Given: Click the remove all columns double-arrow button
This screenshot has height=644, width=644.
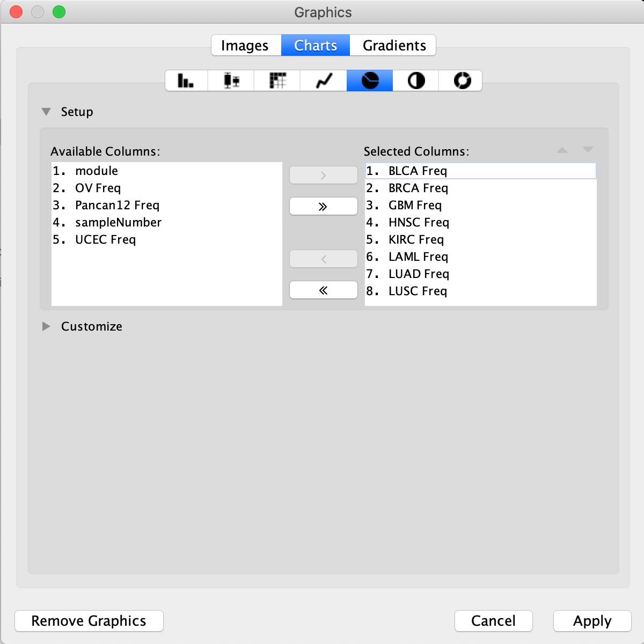Looking at the screenshot, I should (323, 290).
